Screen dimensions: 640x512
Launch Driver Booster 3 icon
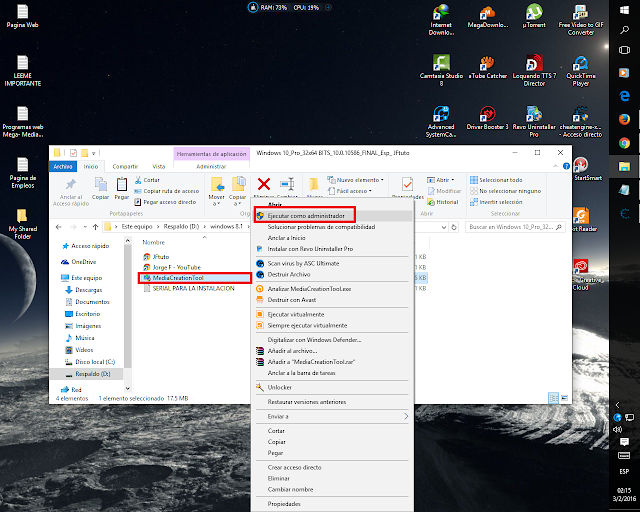[x=488, y=118]
